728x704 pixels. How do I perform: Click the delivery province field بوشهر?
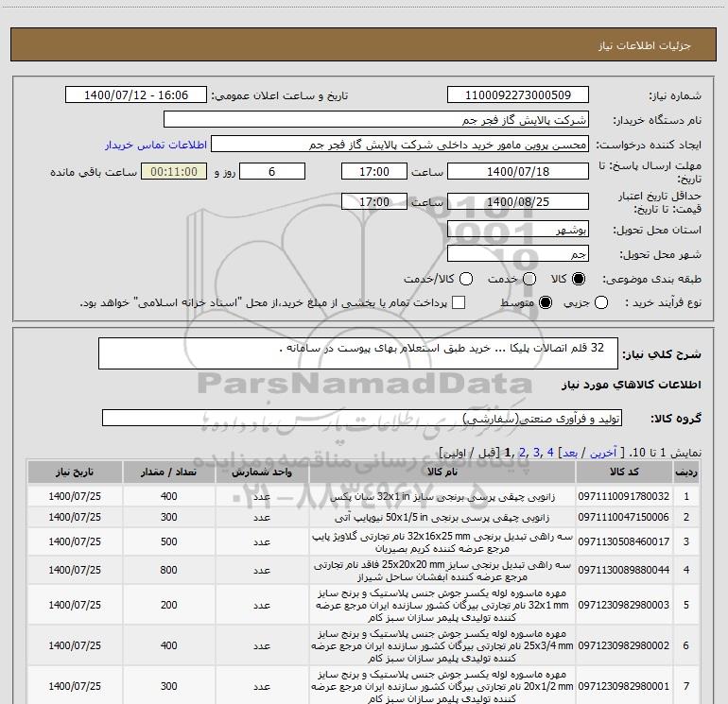pos(518,229)
